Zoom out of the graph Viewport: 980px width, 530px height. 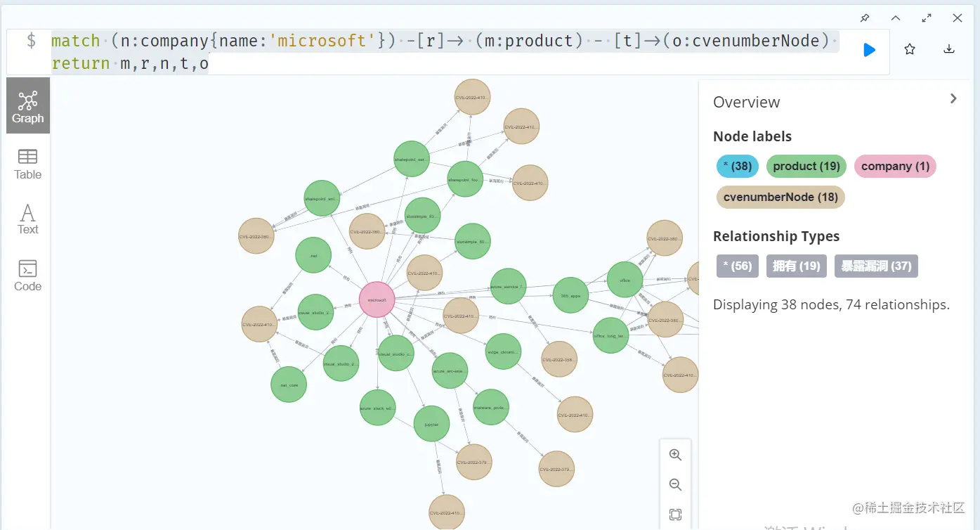pyautogui.click(x=675, y=484)
